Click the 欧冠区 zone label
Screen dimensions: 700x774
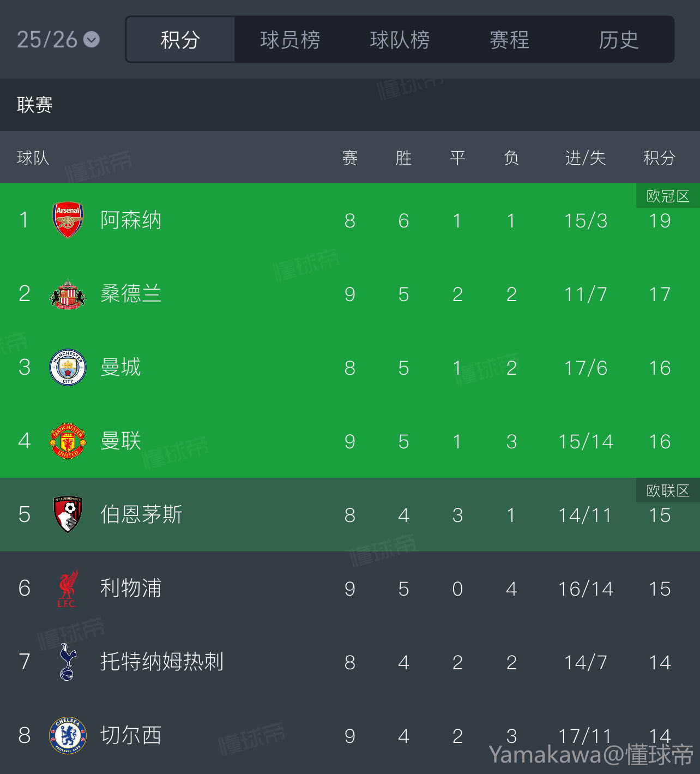coord(668,196)
